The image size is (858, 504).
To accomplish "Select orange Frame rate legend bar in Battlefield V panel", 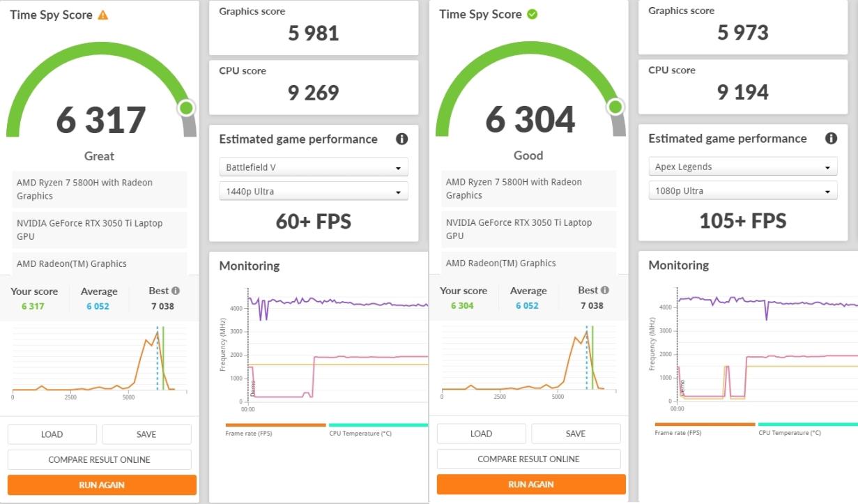I will pos(275,425).
